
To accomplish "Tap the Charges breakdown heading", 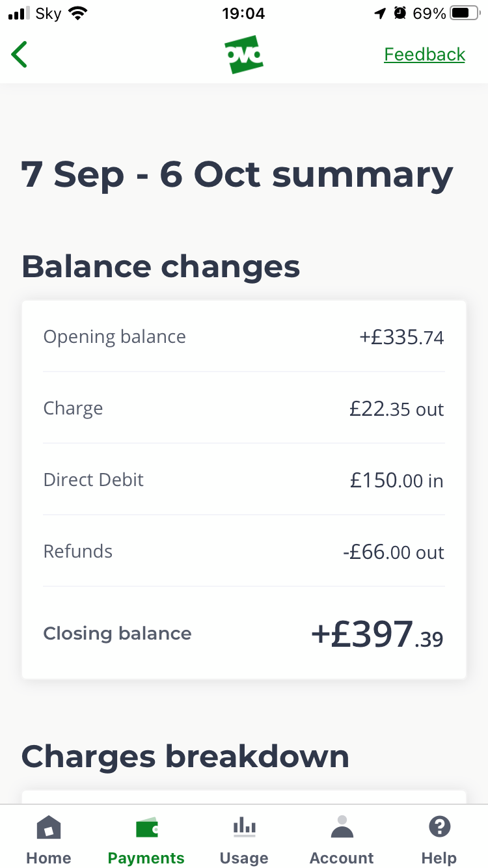I will point(185,757).
